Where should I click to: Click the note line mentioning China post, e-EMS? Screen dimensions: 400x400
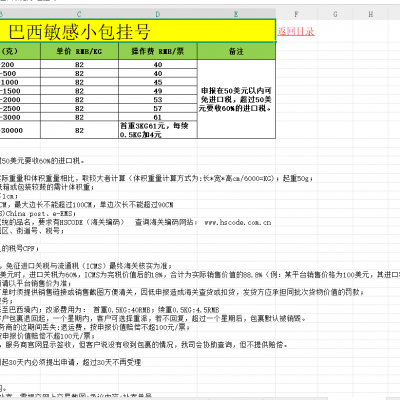tap(38, 213)
